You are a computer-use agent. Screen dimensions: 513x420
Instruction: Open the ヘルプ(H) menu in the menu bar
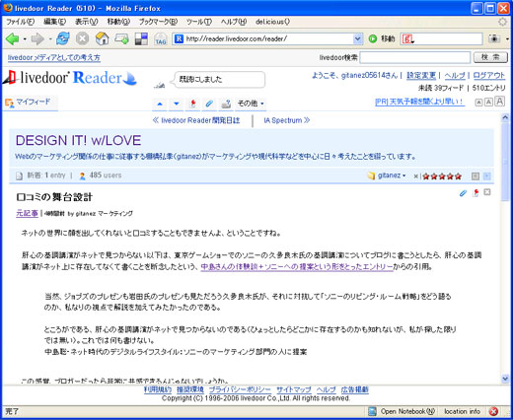coord(234,22)
